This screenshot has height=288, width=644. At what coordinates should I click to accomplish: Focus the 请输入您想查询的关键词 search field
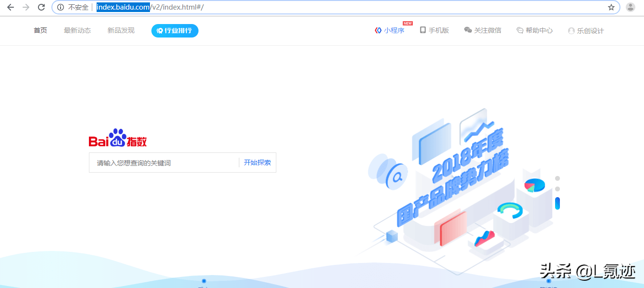pos(164,163)
